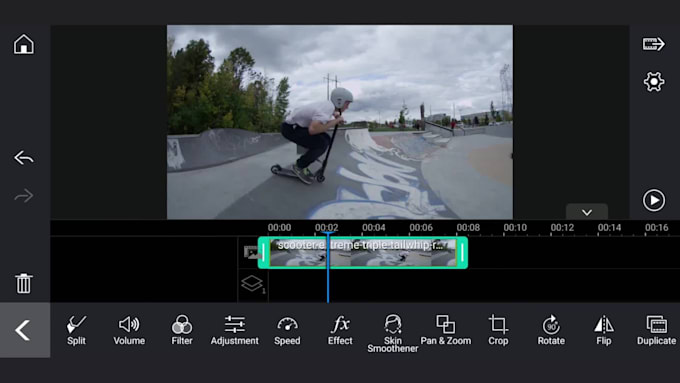Image resolution: width=680 pixels, height=383 pixels.
Task: Click 00:06 on the time ruler
Action: (421, 227)
